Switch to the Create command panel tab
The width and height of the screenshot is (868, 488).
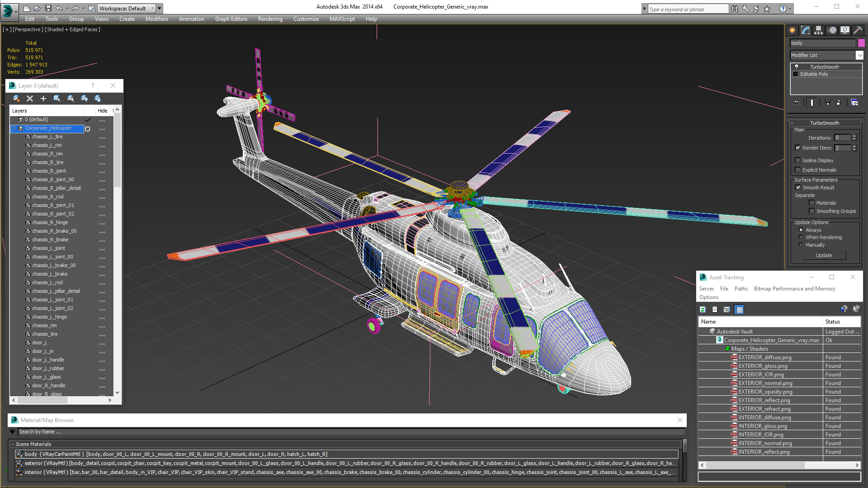coord(793,30)
